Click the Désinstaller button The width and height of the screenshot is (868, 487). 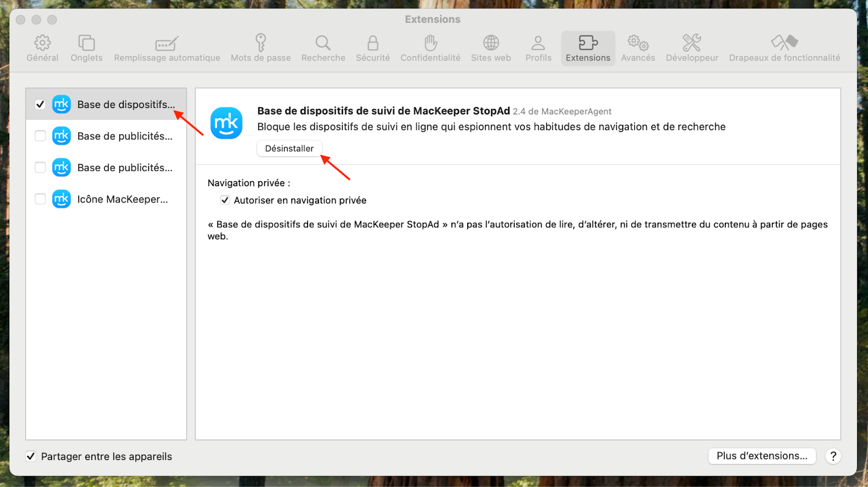point(289,149)
